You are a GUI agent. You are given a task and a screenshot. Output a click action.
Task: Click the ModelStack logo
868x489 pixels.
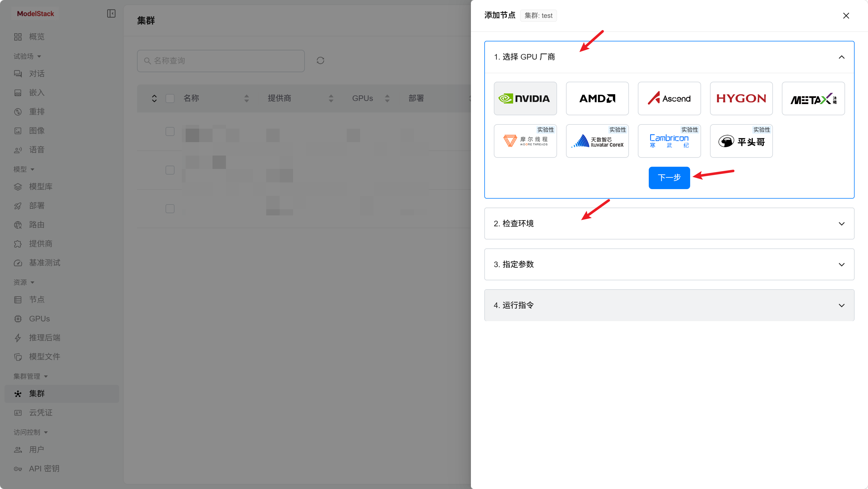click(36, 14)
